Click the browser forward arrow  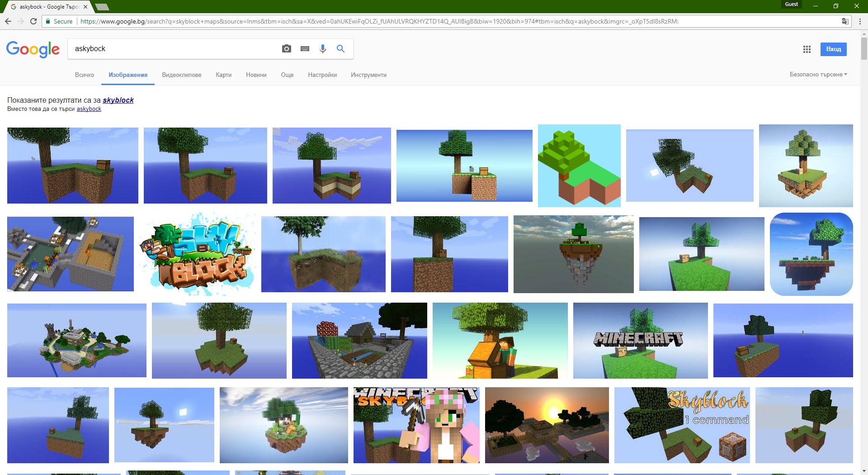(21, 21)
